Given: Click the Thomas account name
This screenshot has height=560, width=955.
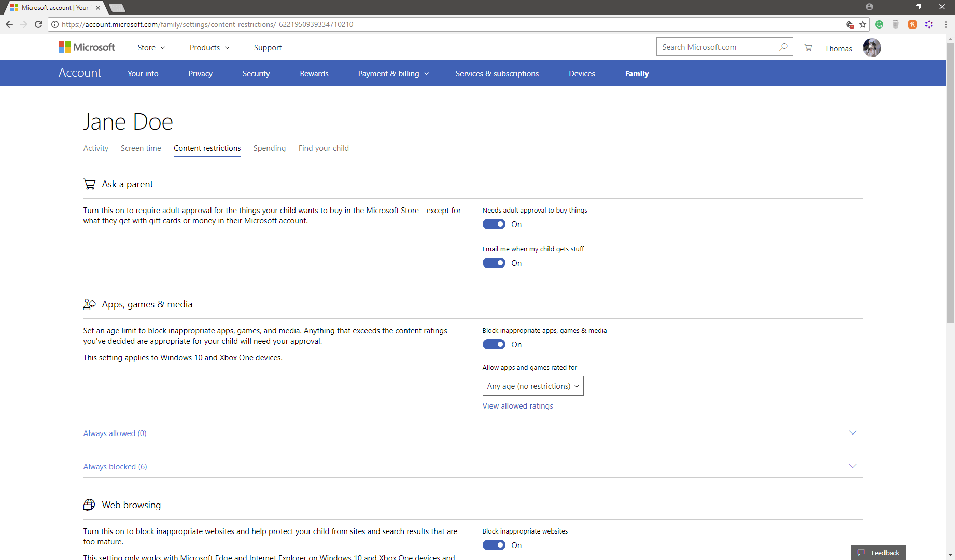Looking at the screenshot, I should pyautogui.click(x=838, y=48).
